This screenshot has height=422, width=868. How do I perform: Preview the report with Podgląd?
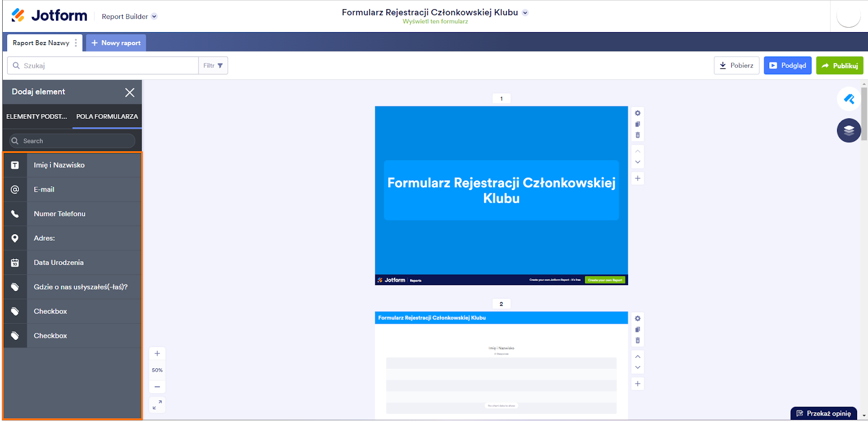(788, 66)
